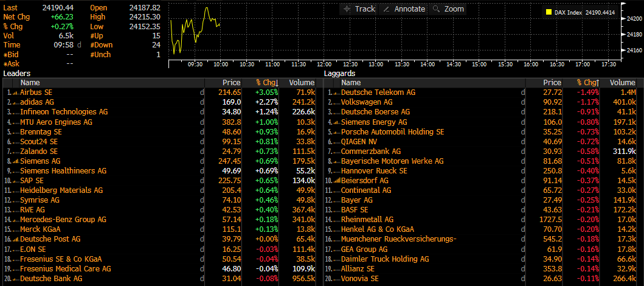Screen dimensions: 644x286
Task: Sort Laggards by % Chg column
Action: 588,83
